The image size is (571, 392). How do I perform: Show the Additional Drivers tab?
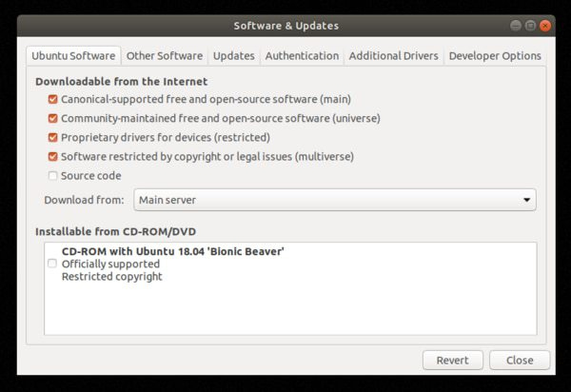(x=393, y=56)
